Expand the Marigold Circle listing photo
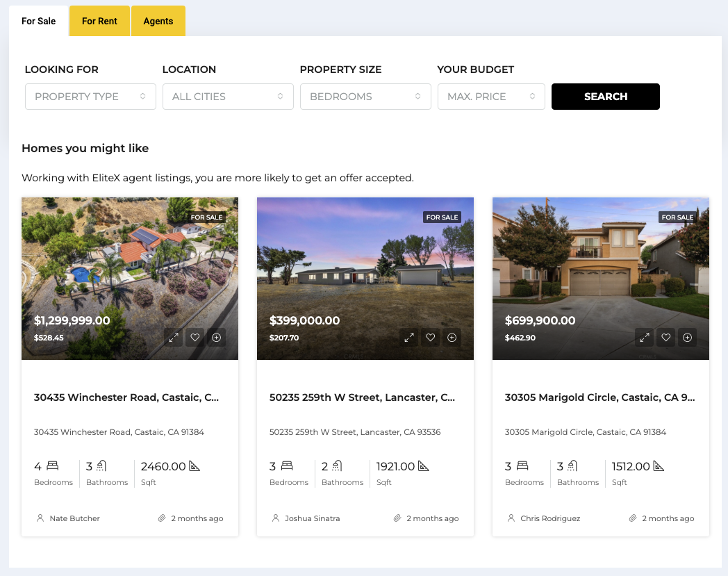The height and width of the screenshot is (576, 728). point(645,338)
